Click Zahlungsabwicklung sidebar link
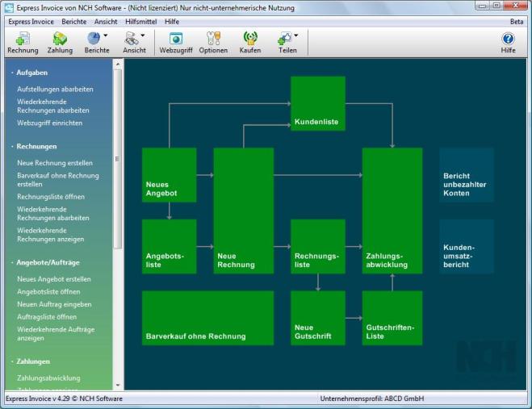 (48, 378)
